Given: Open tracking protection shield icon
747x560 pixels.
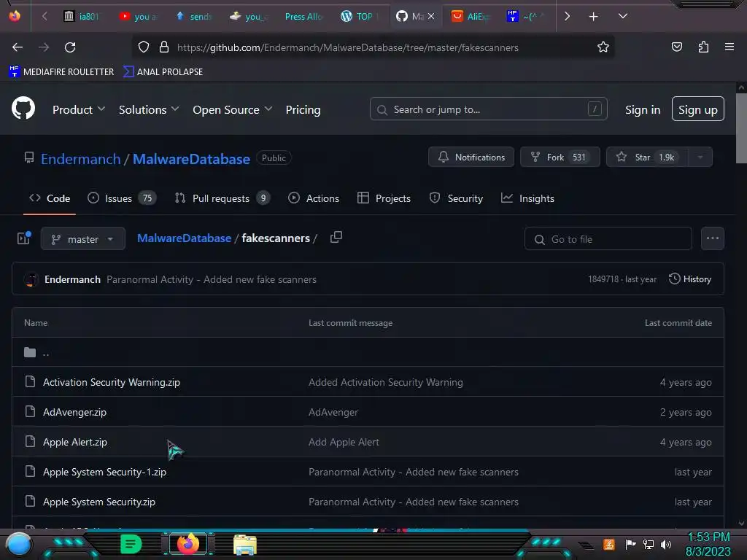Looking at the screenshot, I should pos(144,47).
